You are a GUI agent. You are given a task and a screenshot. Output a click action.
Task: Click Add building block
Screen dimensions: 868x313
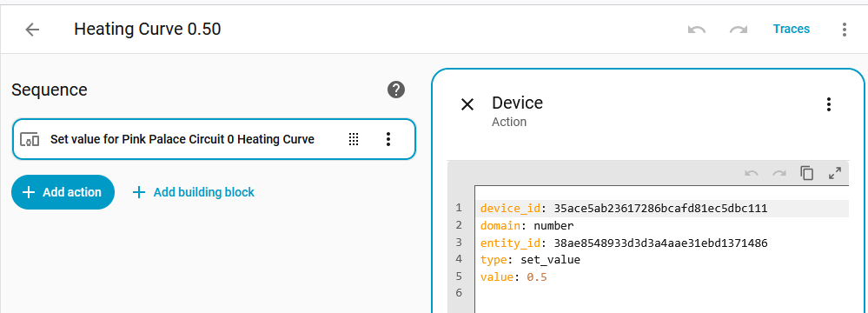193,192
